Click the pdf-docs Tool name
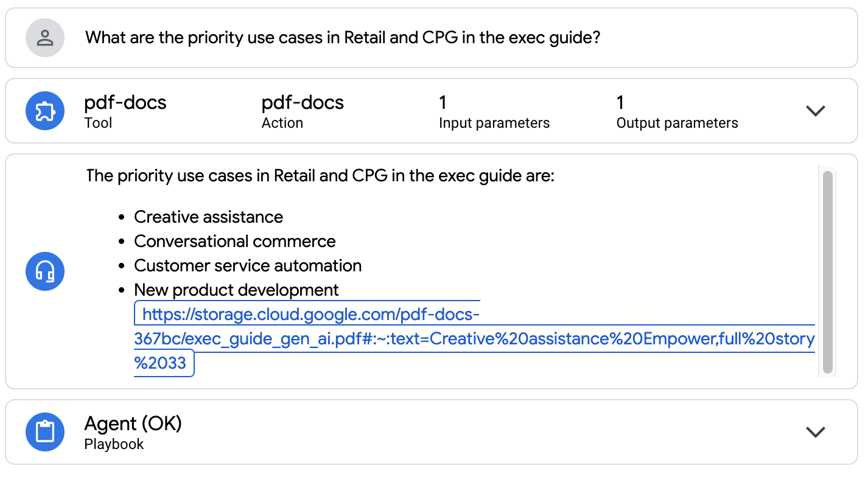 pyautogui.click(x=125, y=103)
